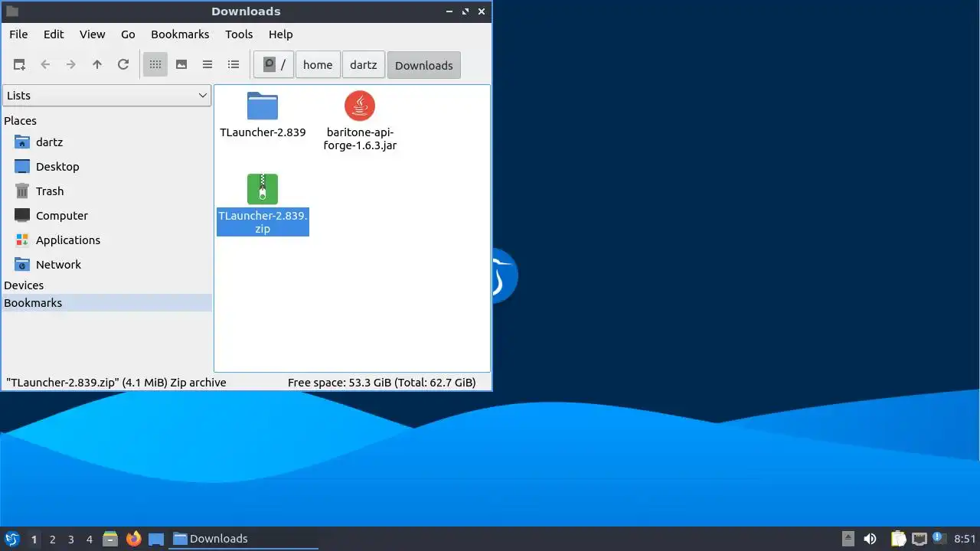980x551 pixels.
Task: Minimize the Downloads window
Action: (x=449, y=11)
